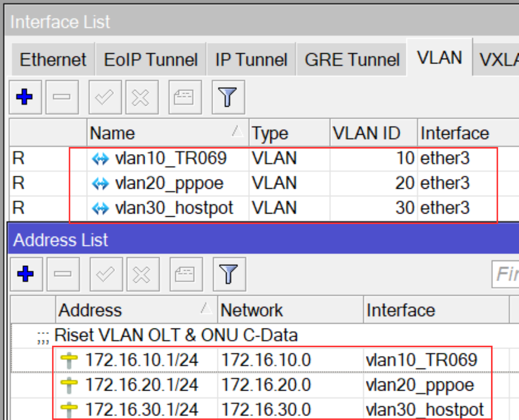Click the Filter funnel icon in Address List
The height and width of the screenshot is (420, 519).
click(x=229, y=274)
